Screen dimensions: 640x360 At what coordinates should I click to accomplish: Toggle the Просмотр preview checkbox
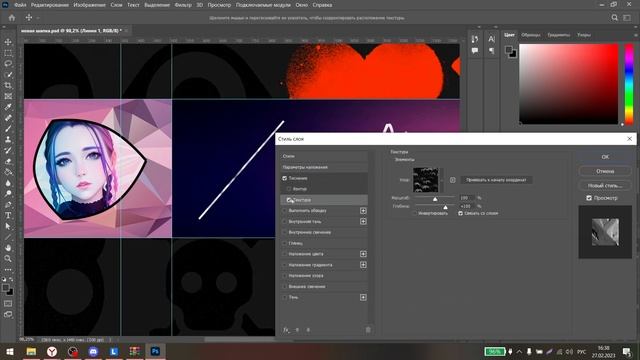tap(589, 198)
